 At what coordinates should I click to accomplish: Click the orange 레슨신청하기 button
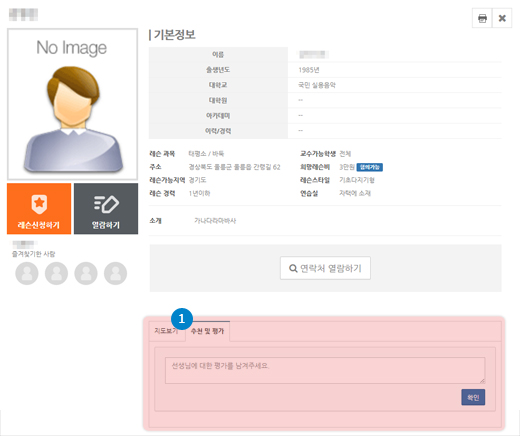coord(39,209)
